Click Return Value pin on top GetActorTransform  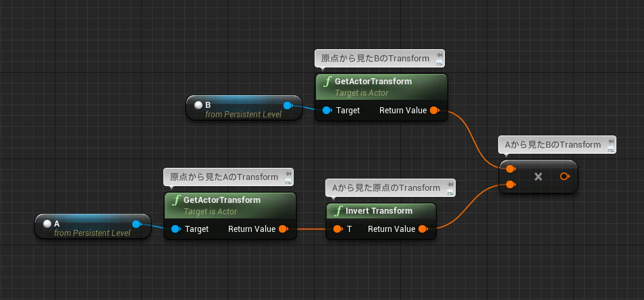tap(435, 111)
